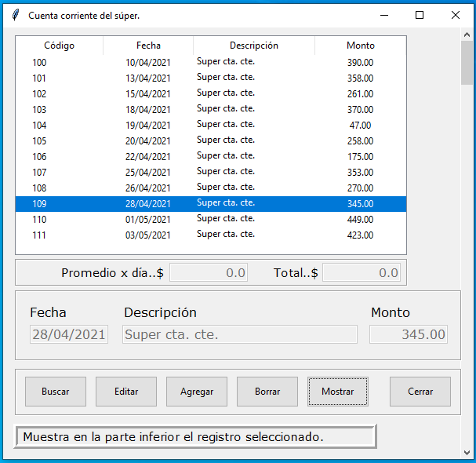The image size is (476, 463).
Task: Select the row with amount 47.00
Action: [211, 126]
